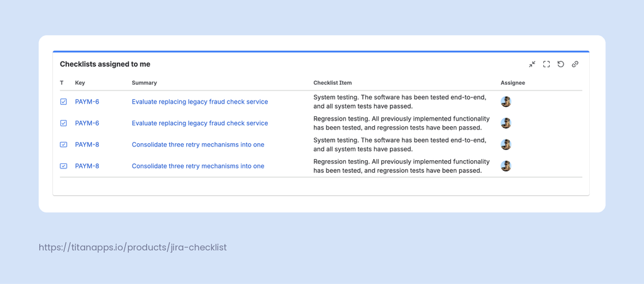Open 'Consolidate three retry mechanisms into one' in Regression testing row
Image resolution: width=644 pixels, height=284 pixels.
198,166
